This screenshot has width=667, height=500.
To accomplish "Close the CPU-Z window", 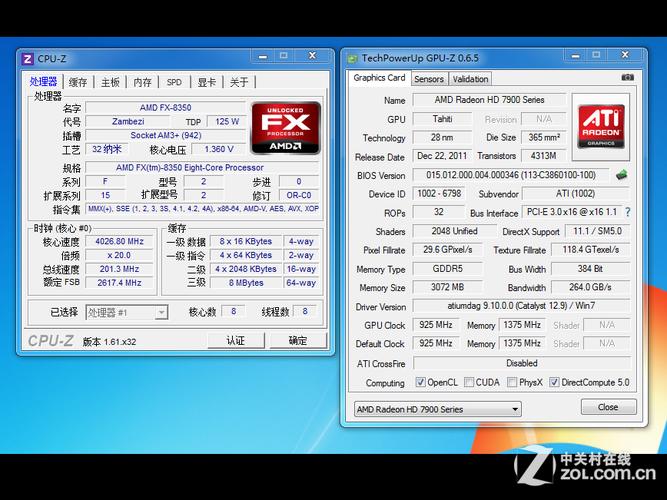I will coord(313,56).
